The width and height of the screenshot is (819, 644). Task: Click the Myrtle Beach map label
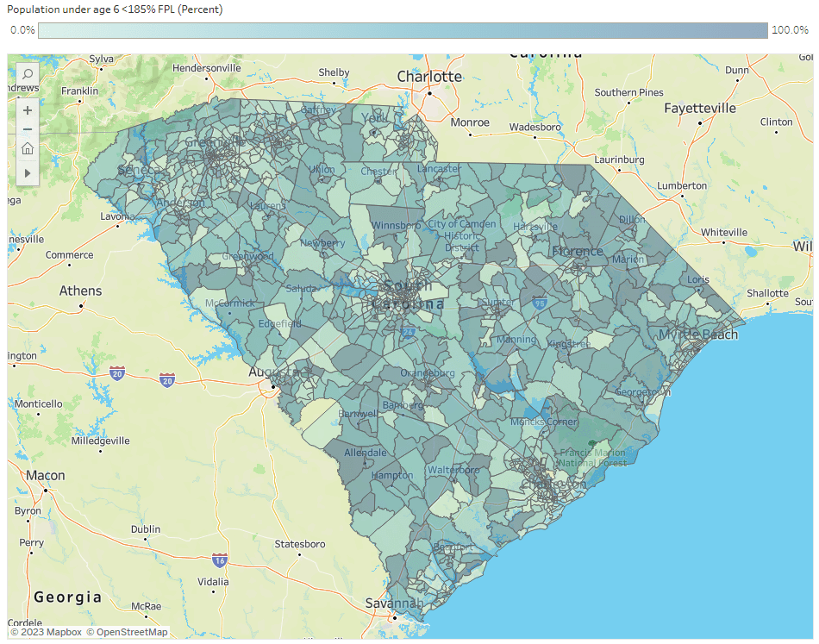[x=698, y=335]
